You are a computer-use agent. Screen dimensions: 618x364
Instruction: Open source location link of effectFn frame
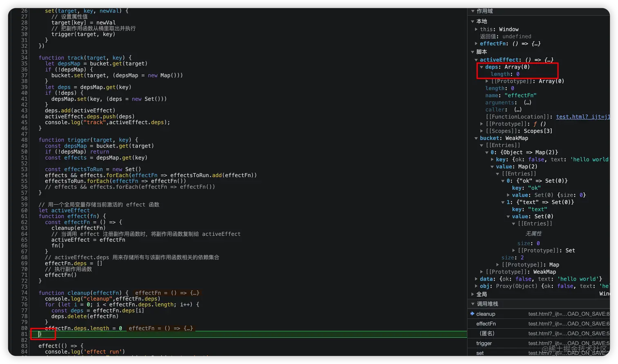click(x=569, y=324)
